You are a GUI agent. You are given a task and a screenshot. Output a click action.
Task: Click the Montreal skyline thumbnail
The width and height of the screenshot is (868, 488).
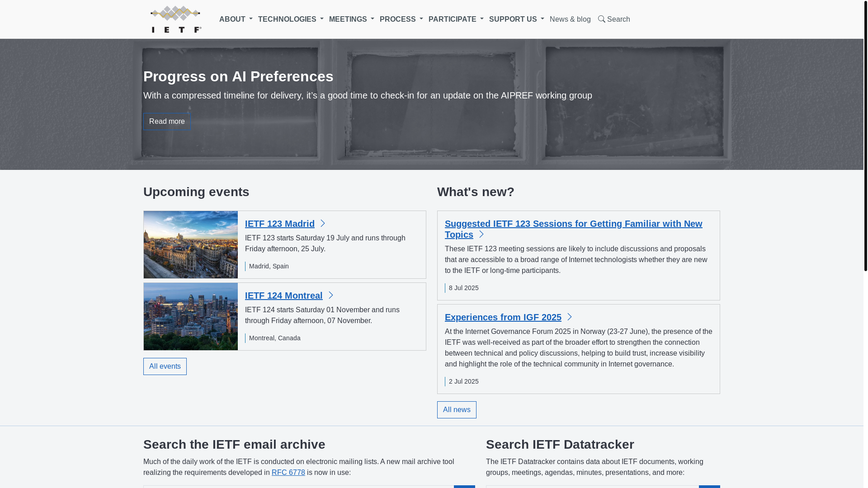click(x=191, y=316)
